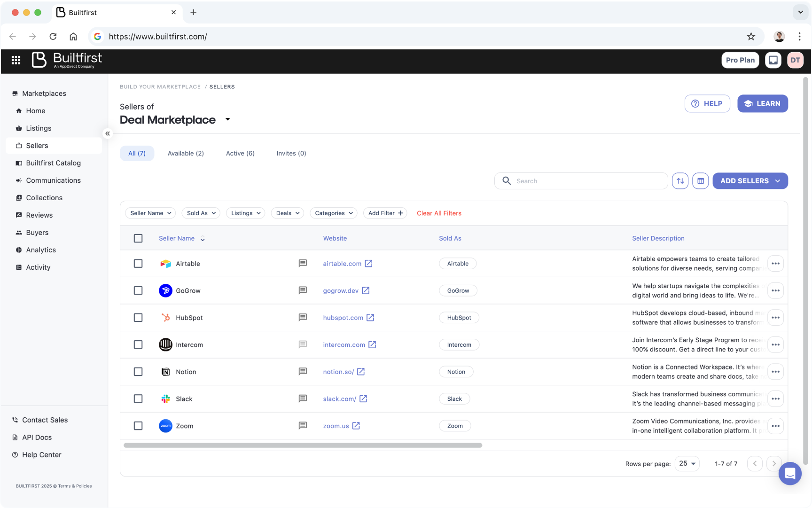
Task: Open the apps grid icon in header
Action: tap(16, 60)
